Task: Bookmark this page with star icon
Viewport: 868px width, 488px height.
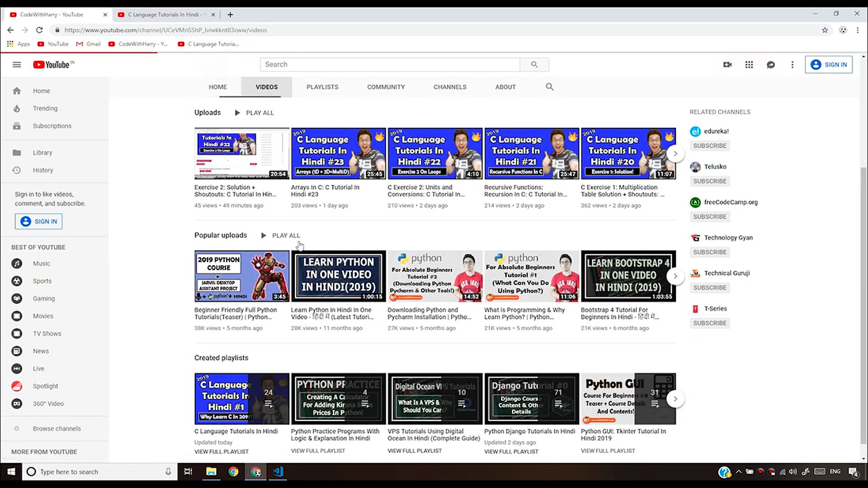Action: click(x=825, y=30)
